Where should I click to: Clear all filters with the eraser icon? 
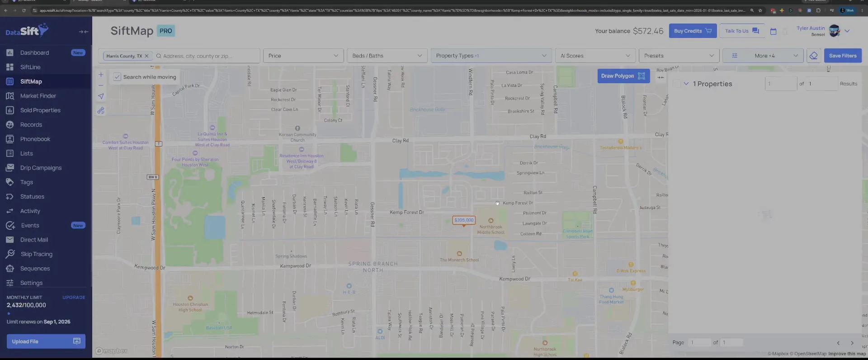(814, 56)
